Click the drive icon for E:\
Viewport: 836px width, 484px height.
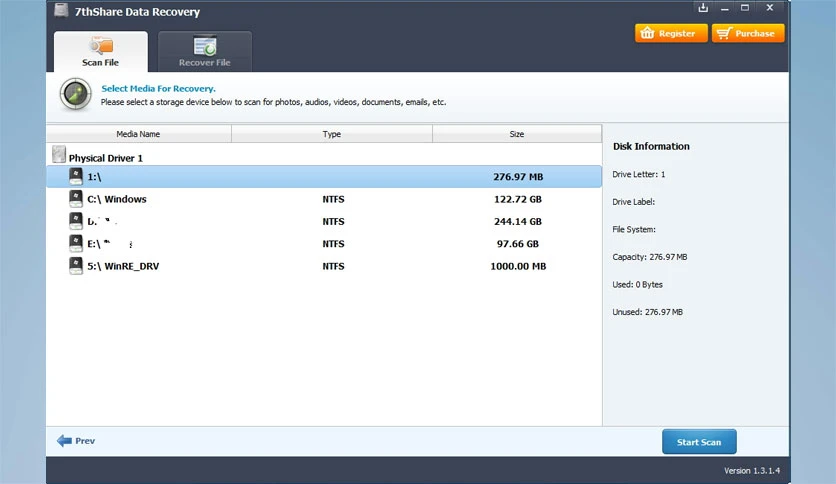coord(76,244)
